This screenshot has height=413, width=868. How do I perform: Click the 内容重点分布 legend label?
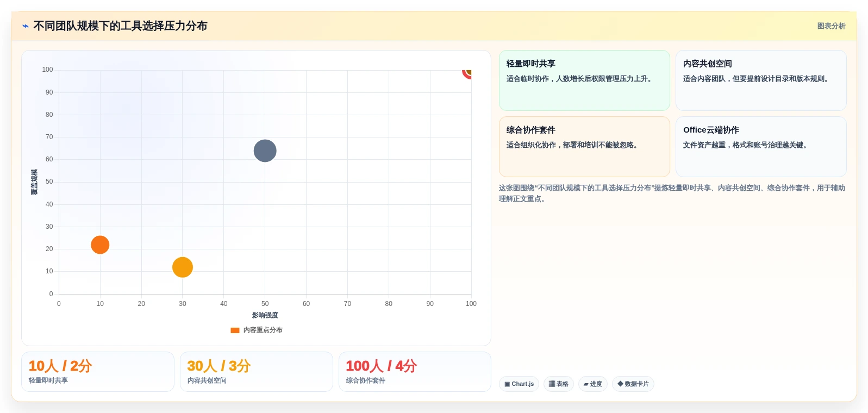click(263, 330)
